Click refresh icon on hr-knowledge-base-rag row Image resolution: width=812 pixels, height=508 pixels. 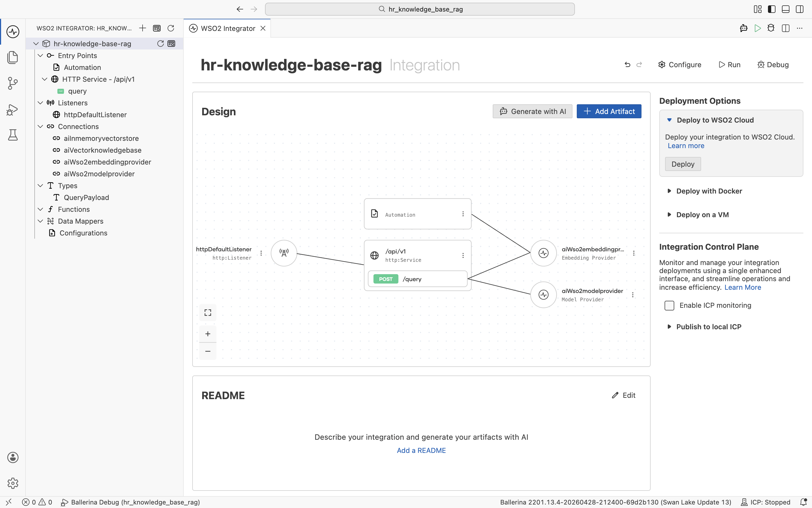(x=160, y=44)
